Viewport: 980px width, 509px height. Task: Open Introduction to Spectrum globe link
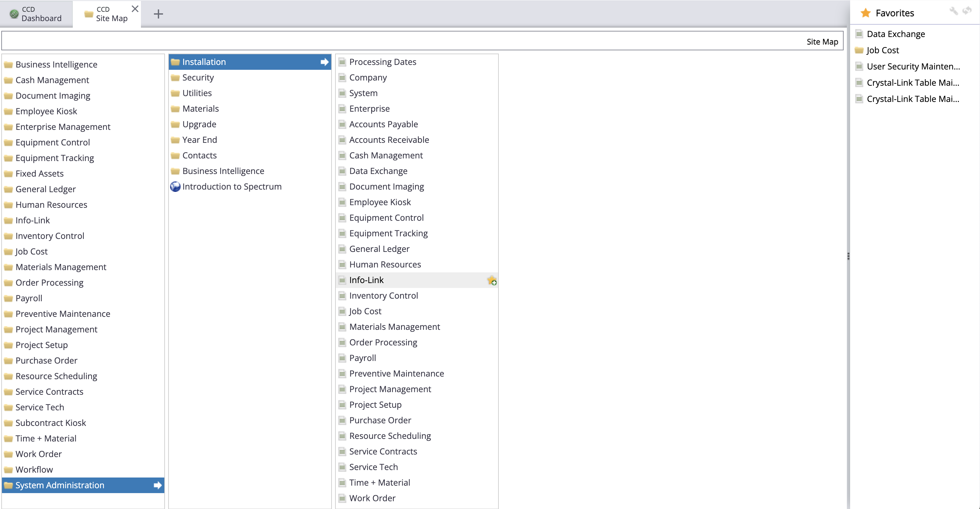[232, 187]
